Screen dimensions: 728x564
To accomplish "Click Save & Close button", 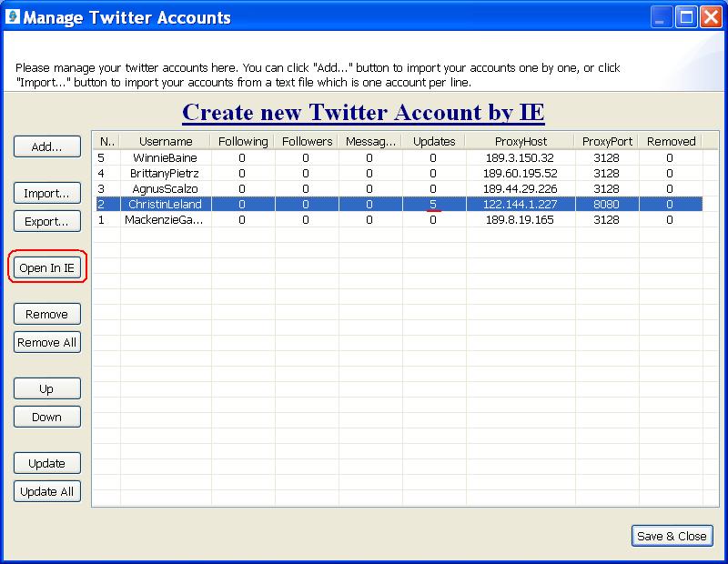I will pyautogui.click(x=672, y=536).
